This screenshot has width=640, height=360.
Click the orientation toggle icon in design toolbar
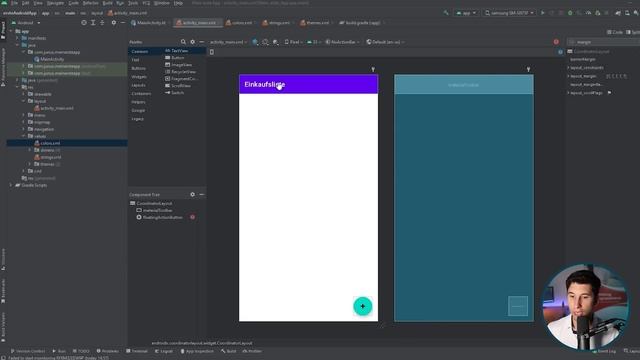265,42
